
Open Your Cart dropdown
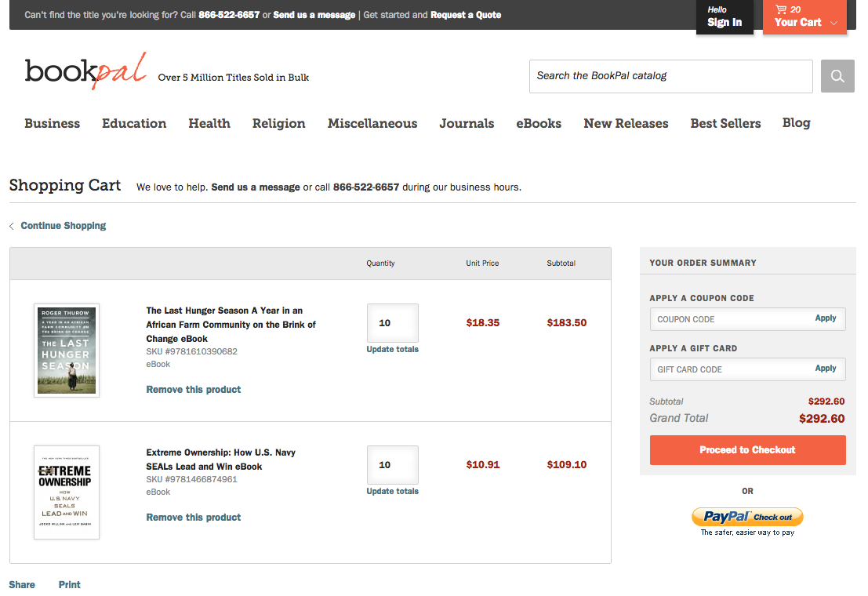(x=804, y=16)
